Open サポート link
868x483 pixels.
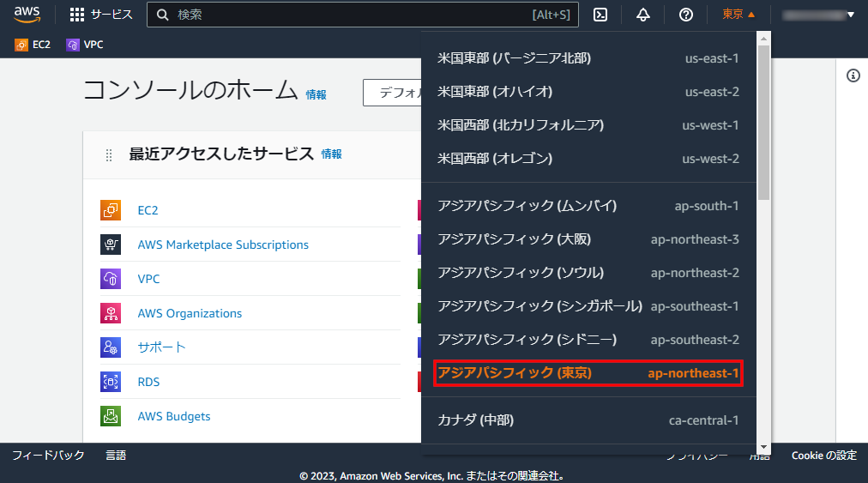click(161, 347)
